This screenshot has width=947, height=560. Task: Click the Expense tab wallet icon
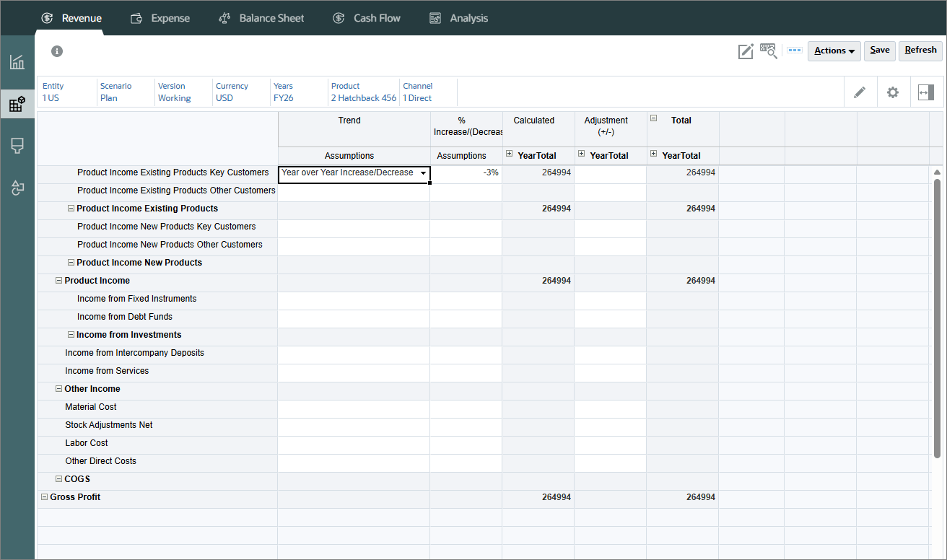(136, 18)
